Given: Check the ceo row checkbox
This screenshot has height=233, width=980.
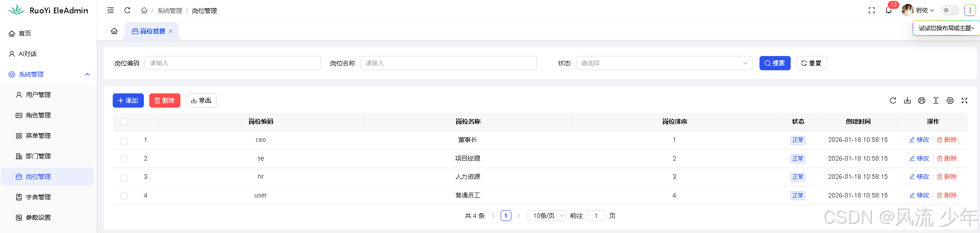Looking at the screenshot, I should (124, 141).
